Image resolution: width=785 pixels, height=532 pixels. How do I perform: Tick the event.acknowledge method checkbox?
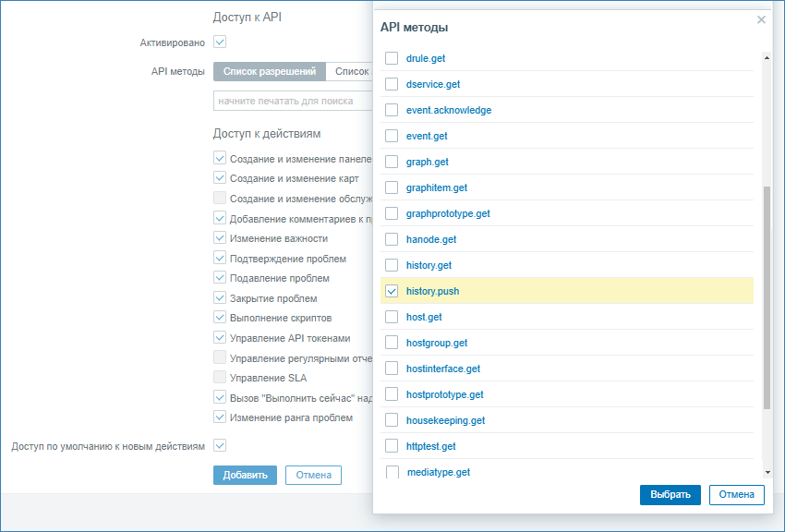coord(392,110)
